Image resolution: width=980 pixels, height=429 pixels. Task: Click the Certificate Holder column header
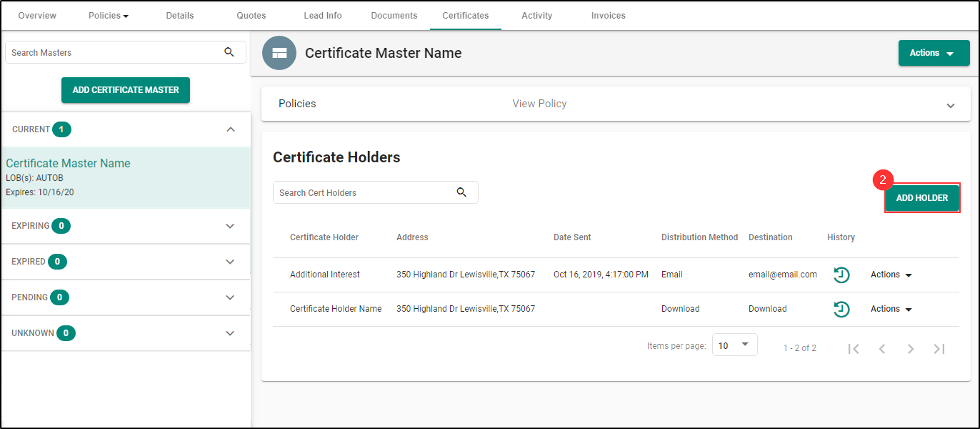(x=324, y=237)
